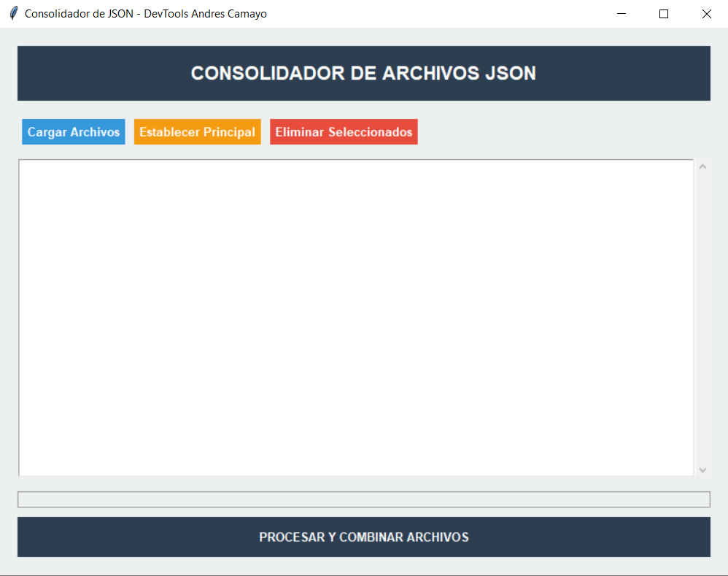Click the vertical scrollbar track of the list
Screen dimensions: 728x576
pos(702,318)
